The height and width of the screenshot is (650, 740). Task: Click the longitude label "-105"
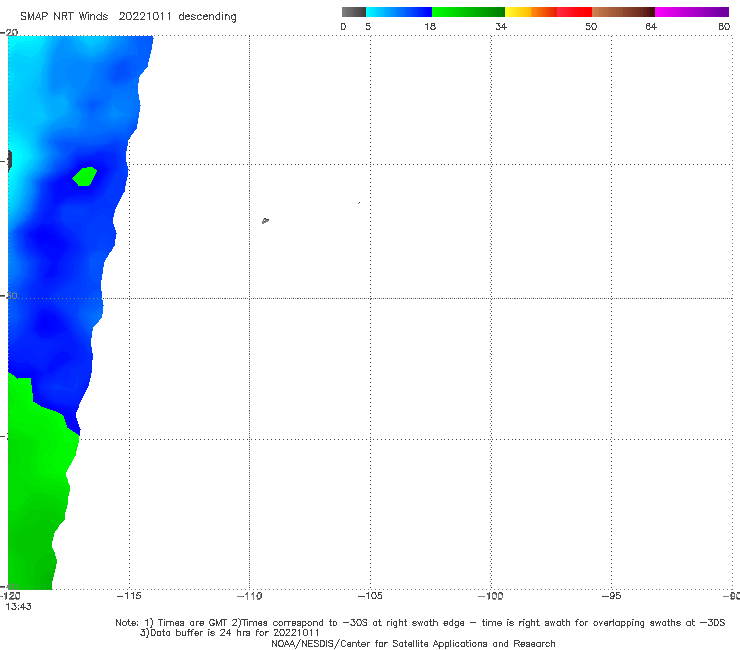click(x=370, y=596)
